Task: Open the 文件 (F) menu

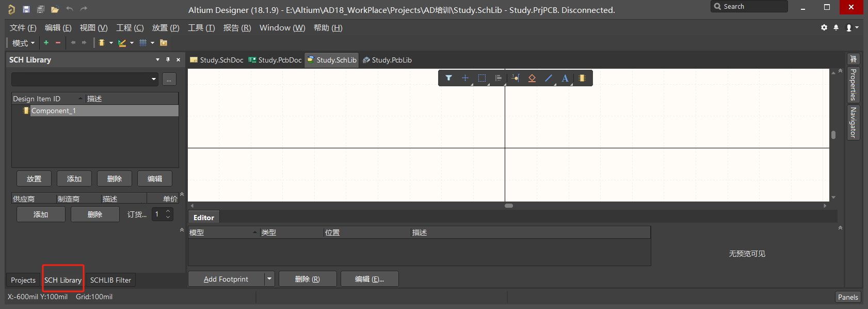Action: pyautogui.click(x=23, y=28)
